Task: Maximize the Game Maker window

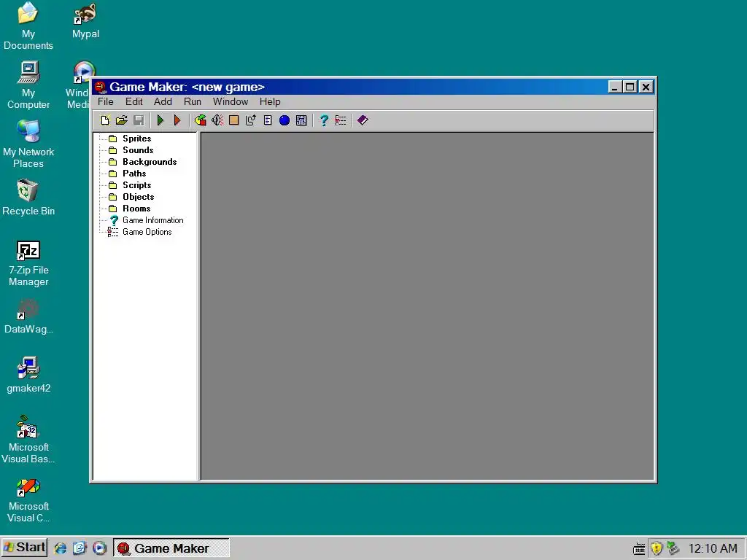Action: click(x=630, y=87)
